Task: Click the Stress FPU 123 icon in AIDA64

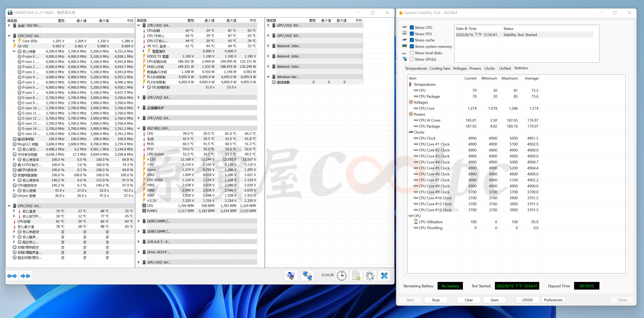Action: coord(405,33)
